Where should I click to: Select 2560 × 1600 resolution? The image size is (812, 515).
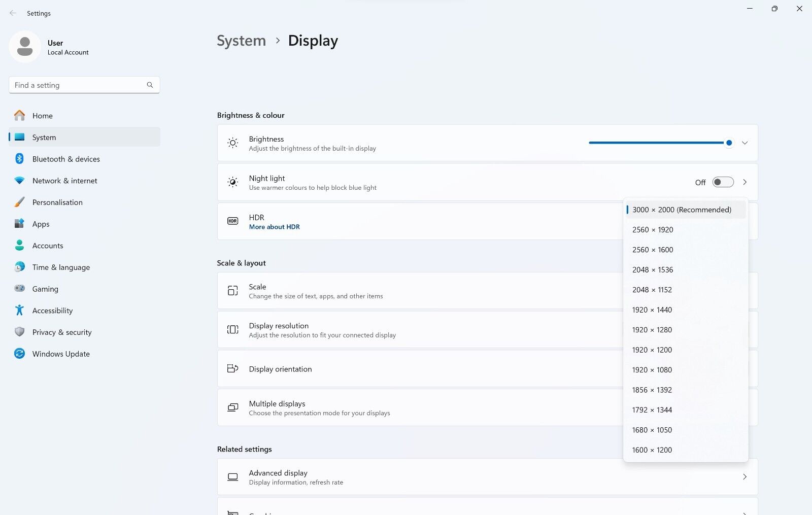click(686, 250)
